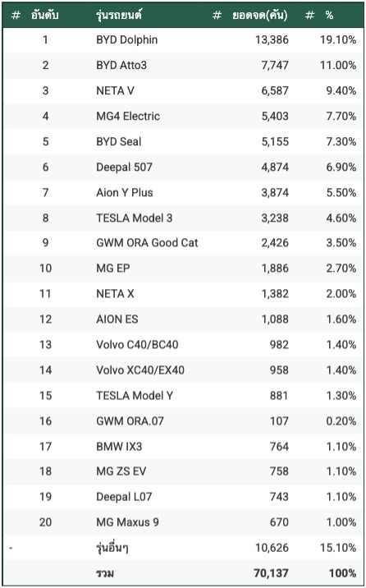Click the # icon before อันดับ header

pyautogui.click(x=16, y=16)
